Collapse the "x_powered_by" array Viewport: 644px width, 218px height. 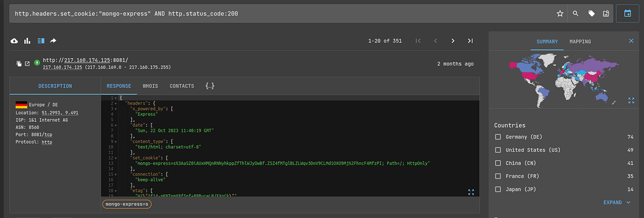[x=116, y=109]
